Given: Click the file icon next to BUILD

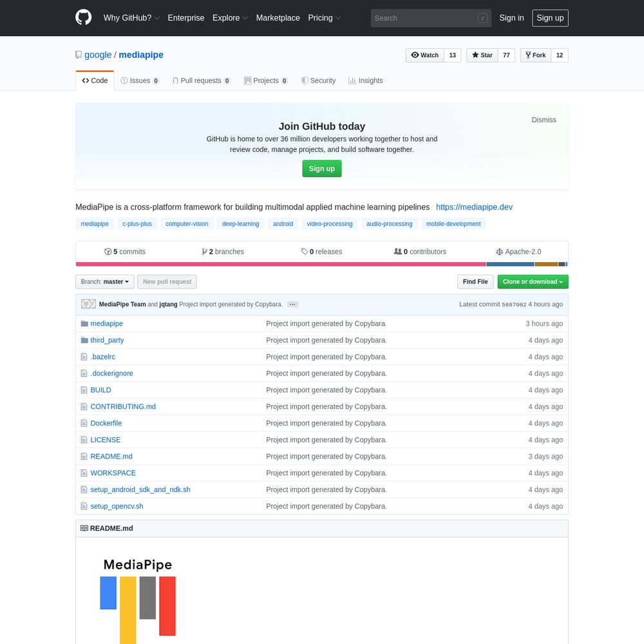Looking at the screenshot, I should tap(84, 390).
